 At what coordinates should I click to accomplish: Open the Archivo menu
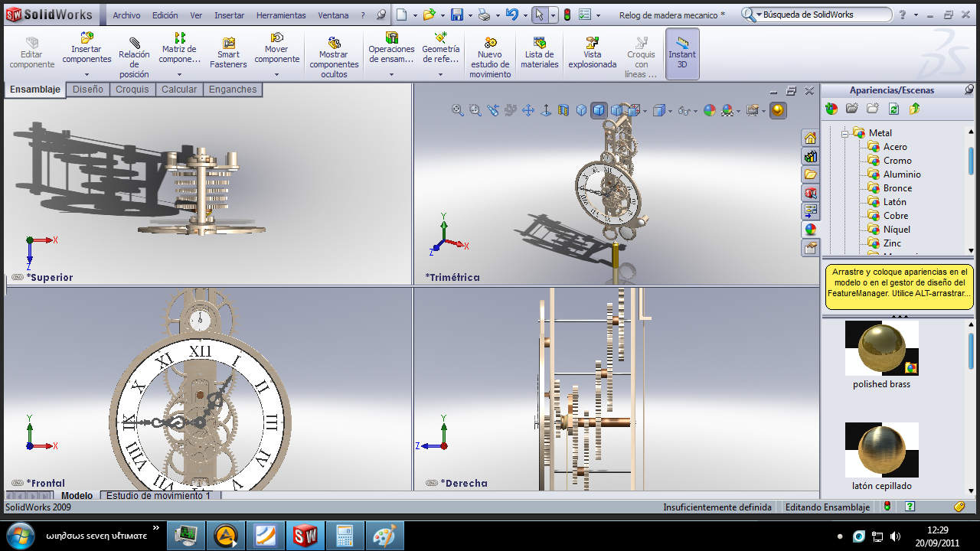click(x=127, y=15)
